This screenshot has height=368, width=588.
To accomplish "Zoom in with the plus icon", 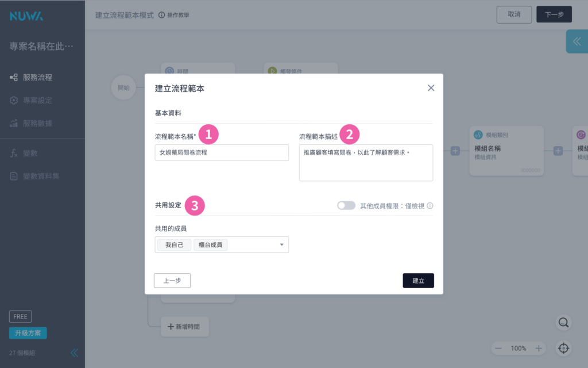I will click(x=539, y=348).
